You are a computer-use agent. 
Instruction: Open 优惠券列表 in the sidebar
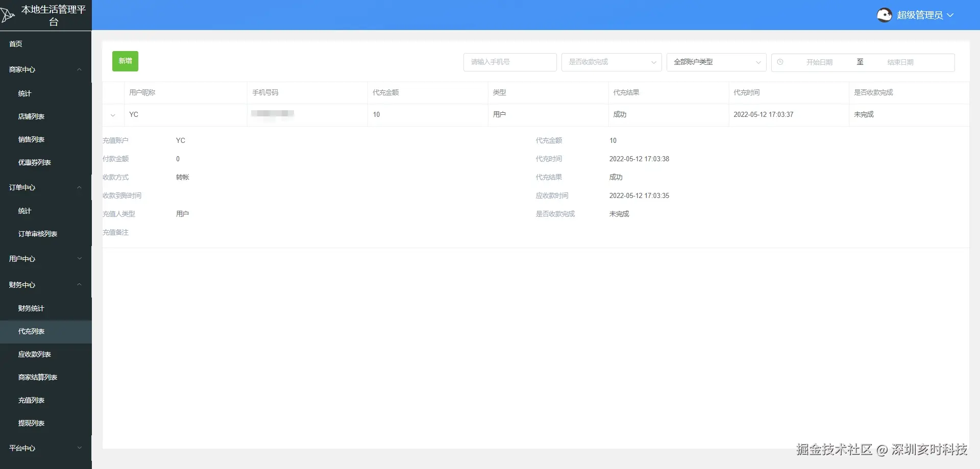coord(46,162)
